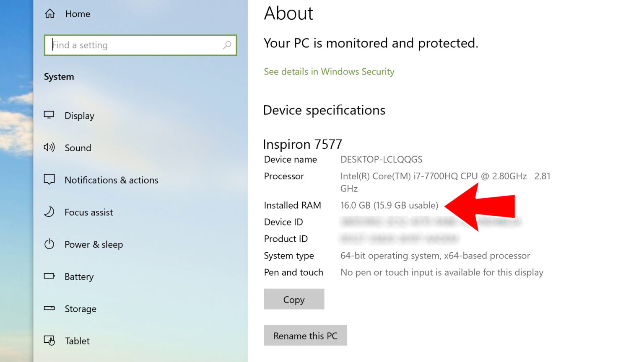The width and height of the screenshot is (644, 362).
Task: Select Focus assist from the sidebar
Action: pyautogui.click(x=88, y=212)
